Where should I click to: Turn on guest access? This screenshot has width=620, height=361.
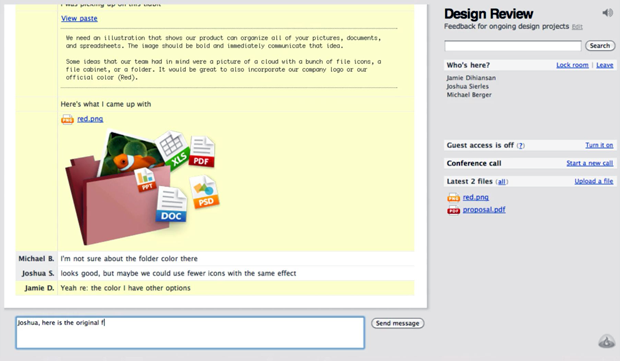599,146
